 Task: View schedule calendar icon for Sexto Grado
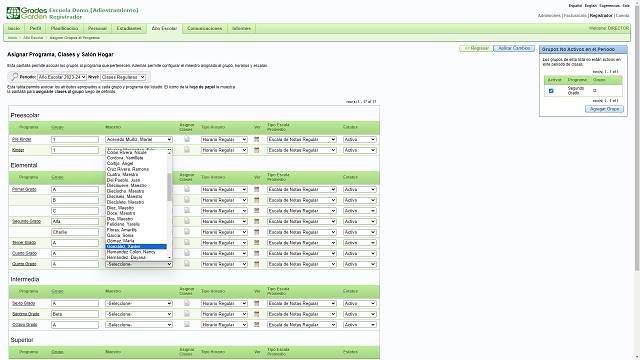tap(257, 303)
